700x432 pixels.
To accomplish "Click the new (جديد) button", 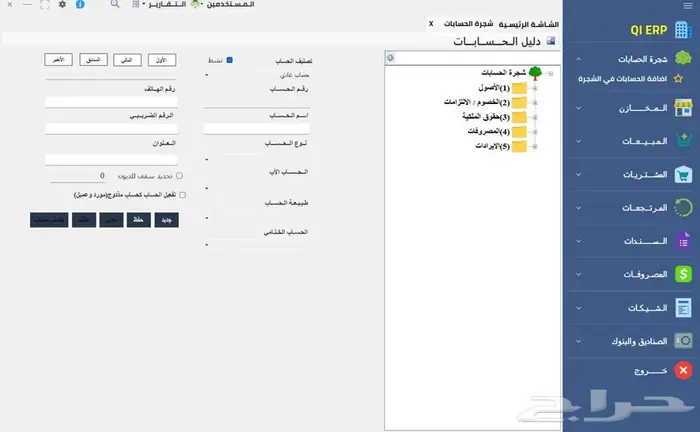I will pos(167,219).
